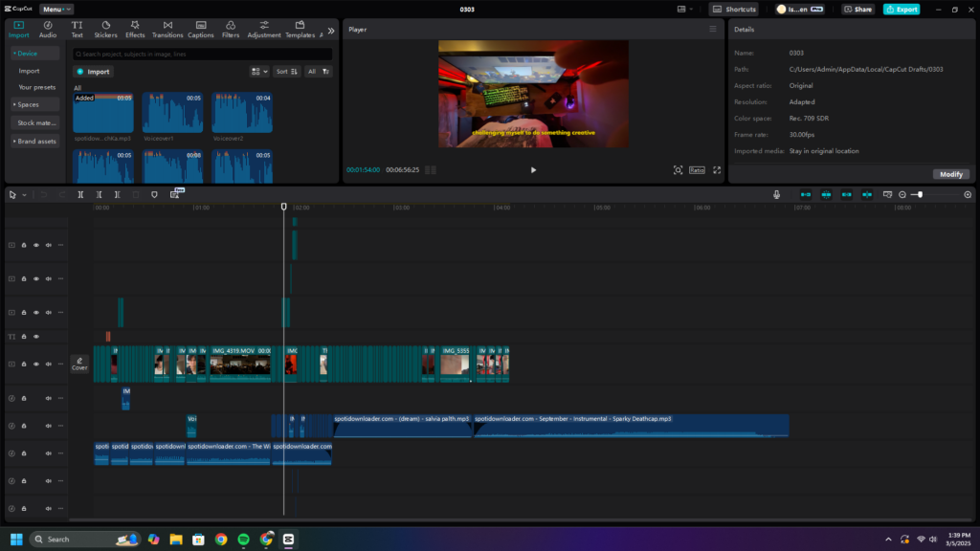The image size is (980, 551).
Task: Open the All filter dropdown
Action: [318, 72]
